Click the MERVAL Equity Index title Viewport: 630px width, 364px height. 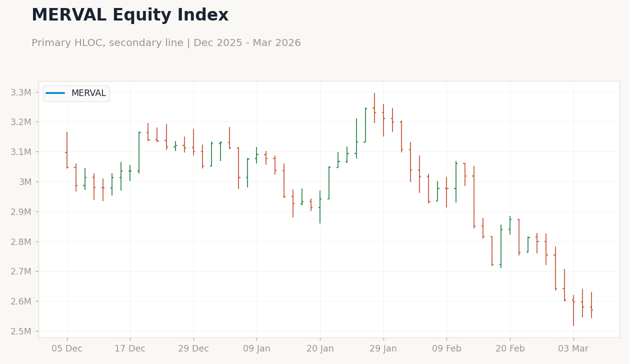(130, 15)
